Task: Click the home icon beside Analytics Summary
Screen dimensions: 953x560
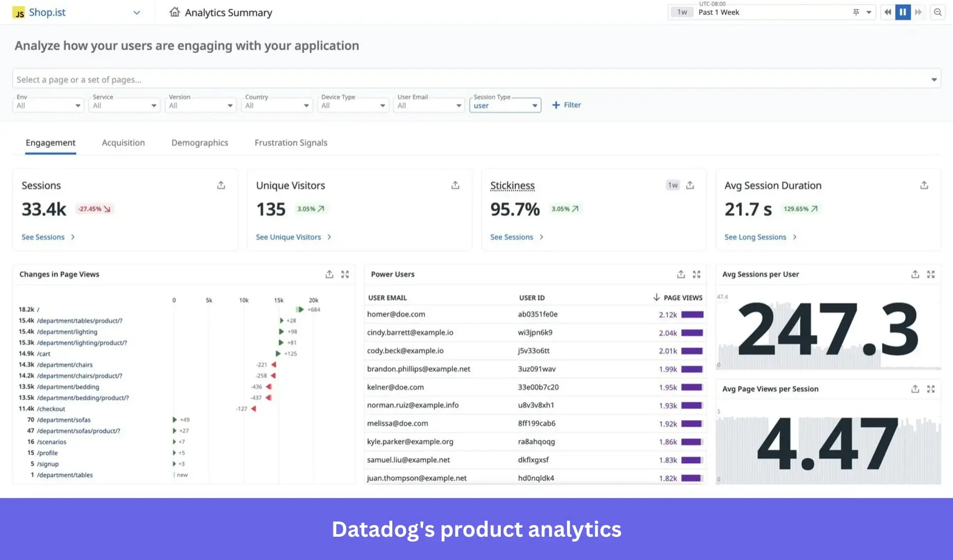Action: pyautogui.click(x=174, y=12)
